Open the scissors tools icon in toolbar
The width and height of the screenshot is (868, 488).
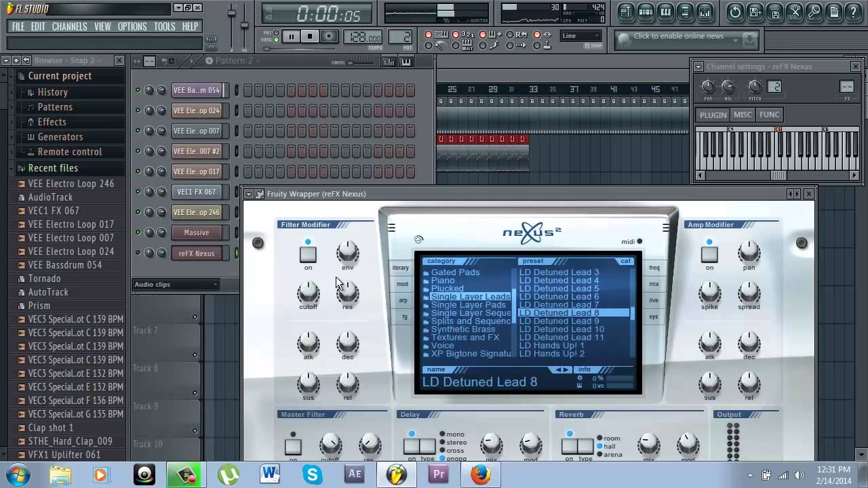click(x=795, y=12)
